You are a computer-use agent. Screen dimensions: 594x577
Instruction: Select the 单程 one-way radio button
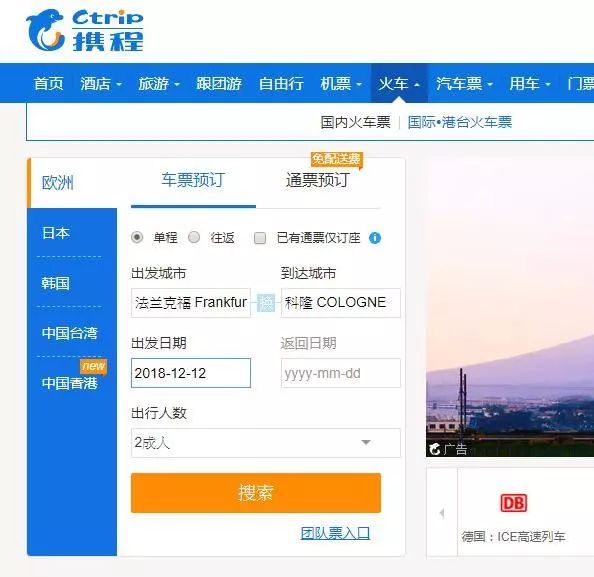coord(137,238)
